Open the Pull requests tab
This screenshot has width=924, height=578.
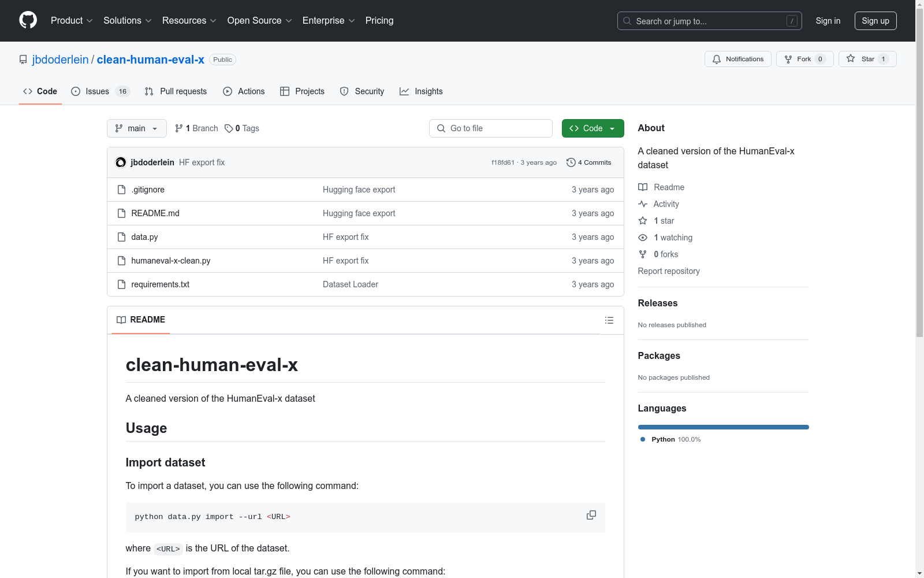pos(176,91)
